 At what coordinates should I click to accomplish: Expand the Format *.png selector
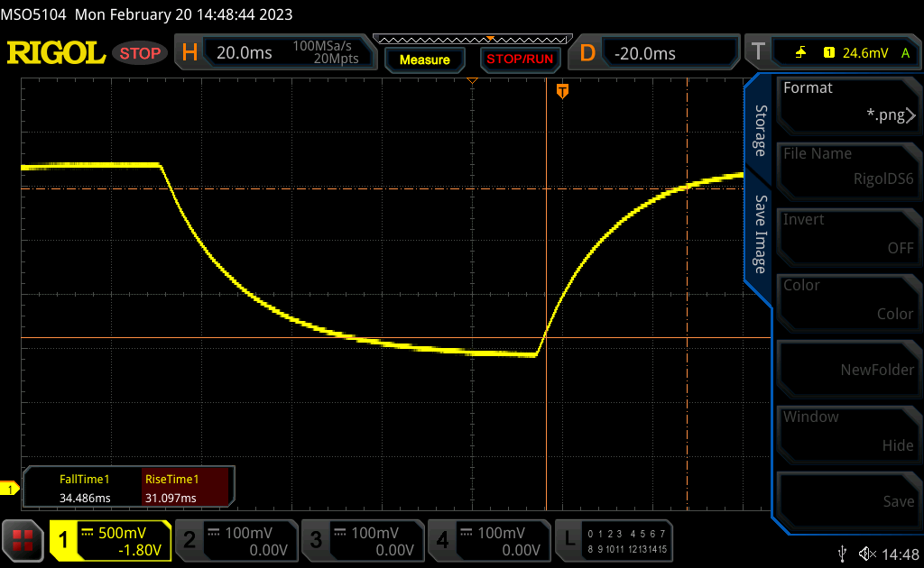(848, 102)
